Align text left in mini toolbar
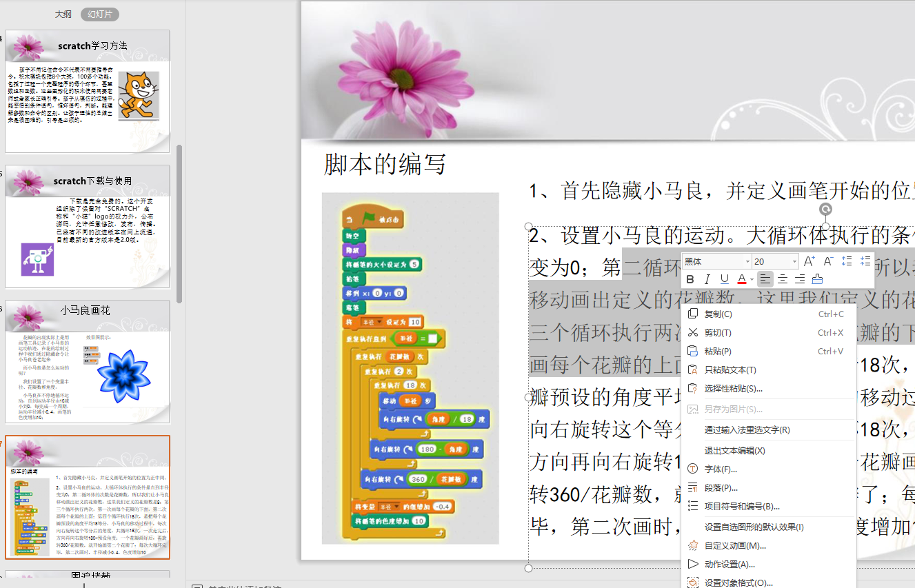Screen dimensions: 915x588 click(765, 279)
